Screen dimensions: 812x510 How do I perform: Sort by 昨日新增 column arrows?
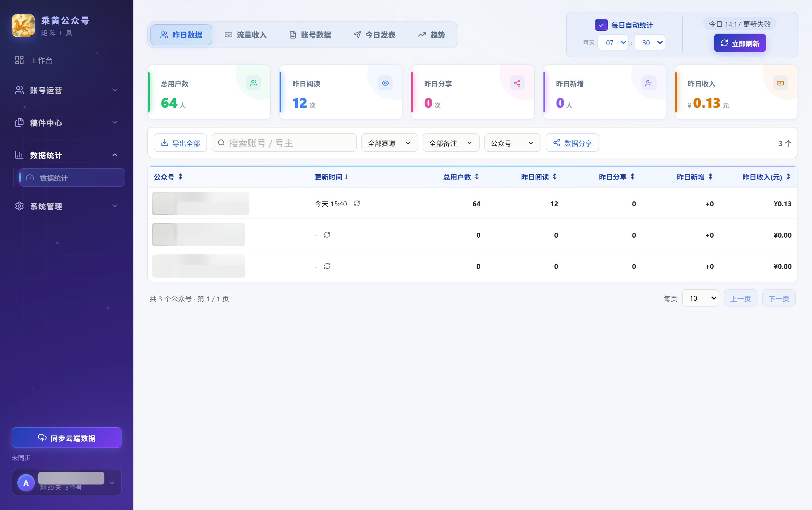[x=710, y=176]
